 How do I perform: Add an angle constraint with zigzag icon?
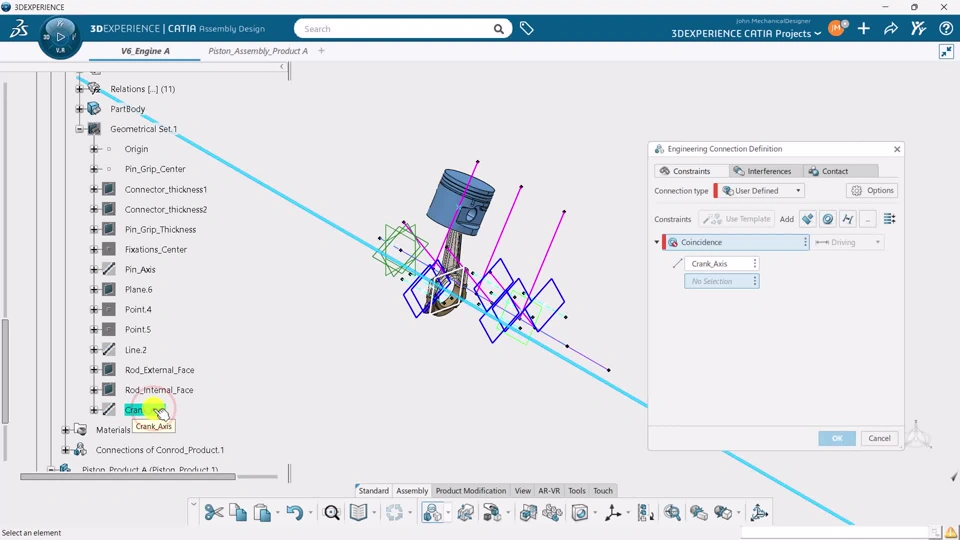tap(848, 219)
